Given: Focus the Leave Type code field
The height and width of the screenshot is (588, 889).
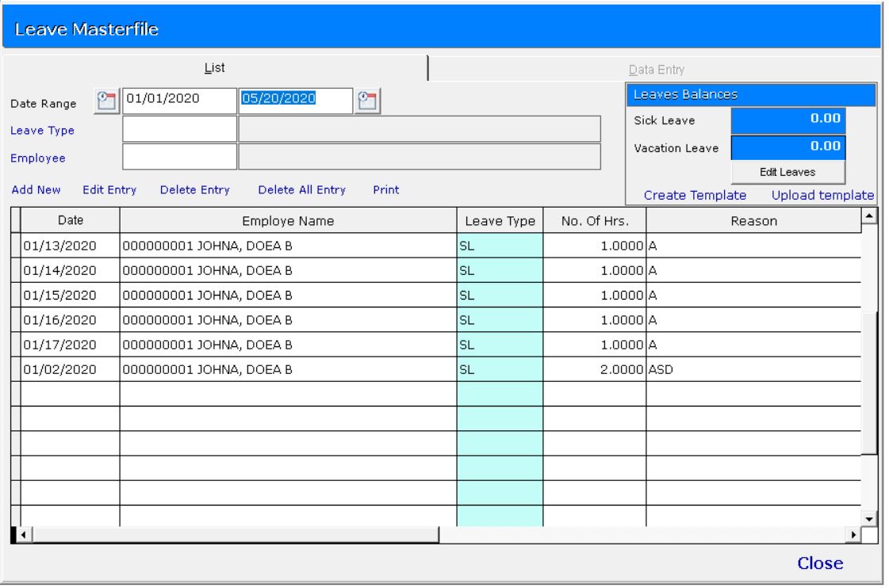Looking at the screenshot, I should pos(179,129).
